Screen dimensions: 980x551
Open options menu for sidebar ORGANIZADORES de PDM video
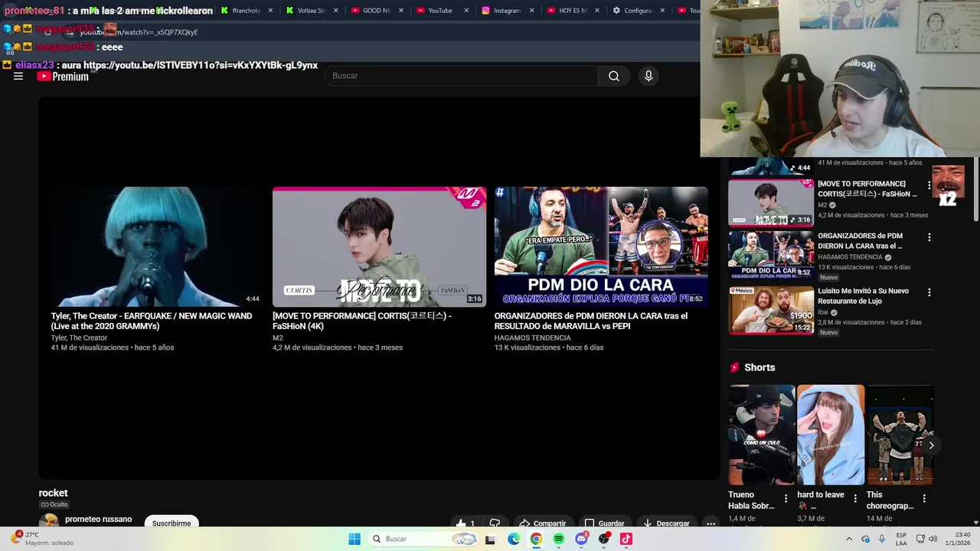(x=929, y=237)
